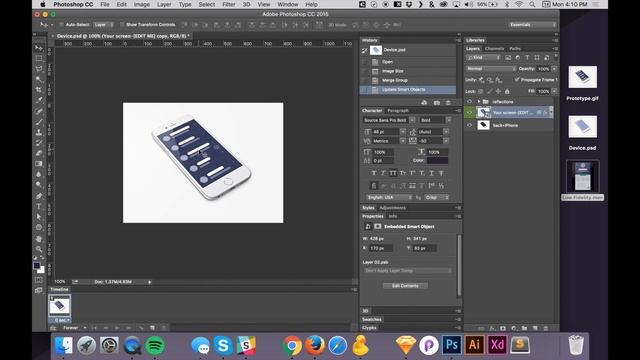Select the Pen tool

click(x=39, y=196)
